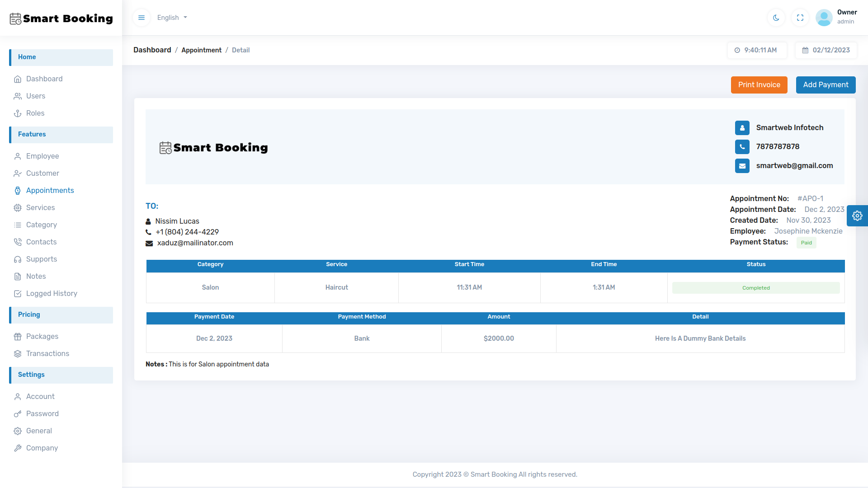Click the Transactions layers icon

pyautogui.click(x=18, y=354)
